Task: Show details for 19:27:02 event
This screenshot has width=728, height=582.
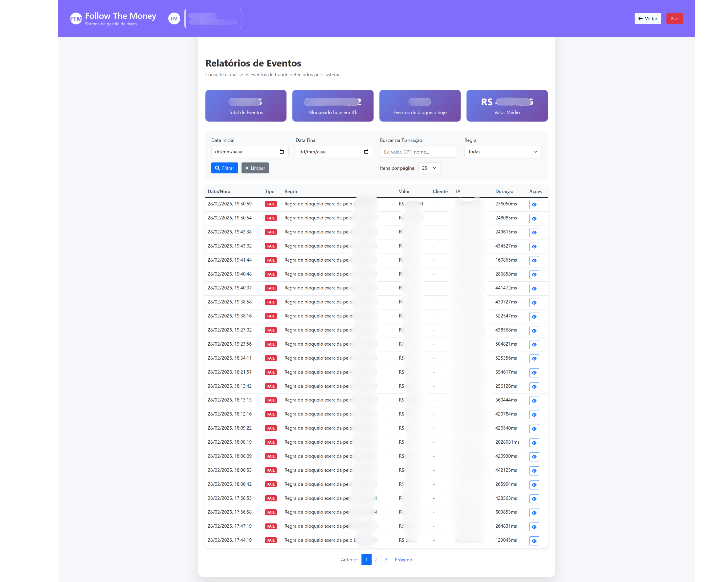Action: coord(534,331)
